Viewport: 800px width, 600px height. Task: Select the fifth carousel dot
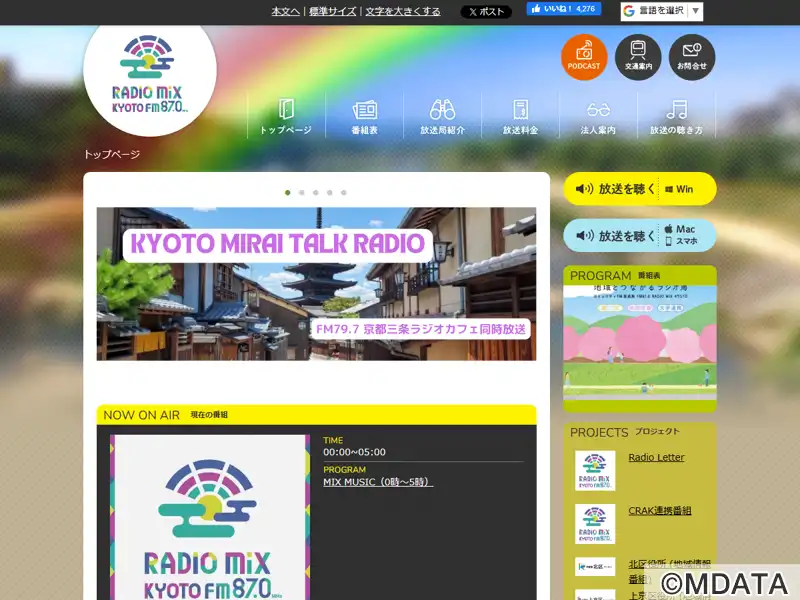pos(344,192)
